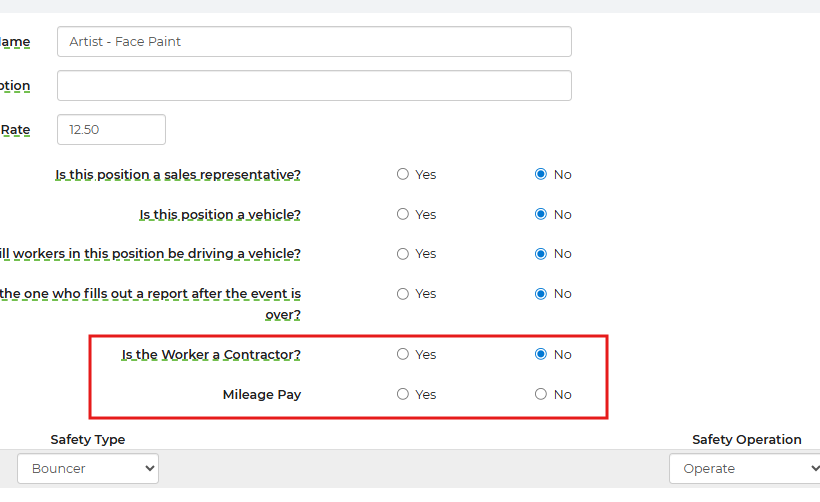Pick Yes for filling out post-event report

pyautogui.click(x=403, y=294)
